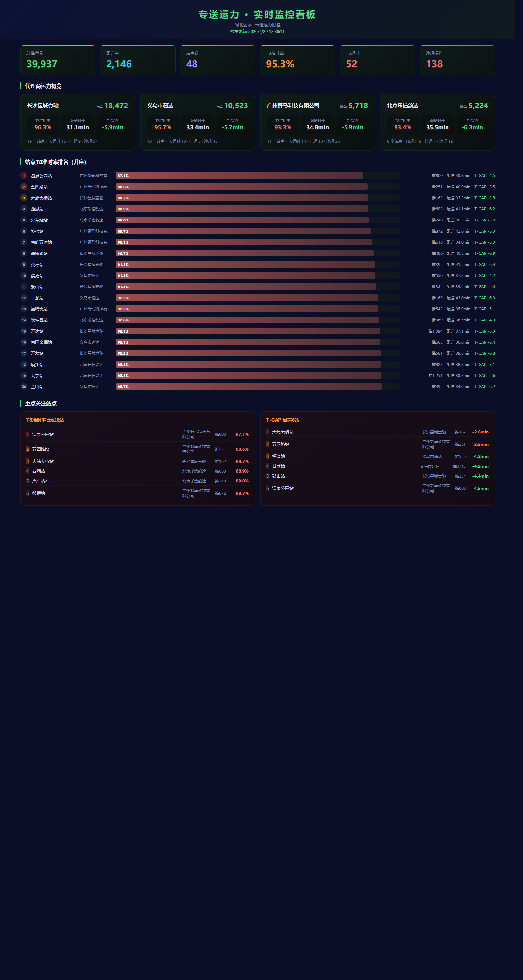The image size is (523, 980).
Task: Click the 广州野马科技有限公司 card title with 5,718 orders
Action: (293, 106)
